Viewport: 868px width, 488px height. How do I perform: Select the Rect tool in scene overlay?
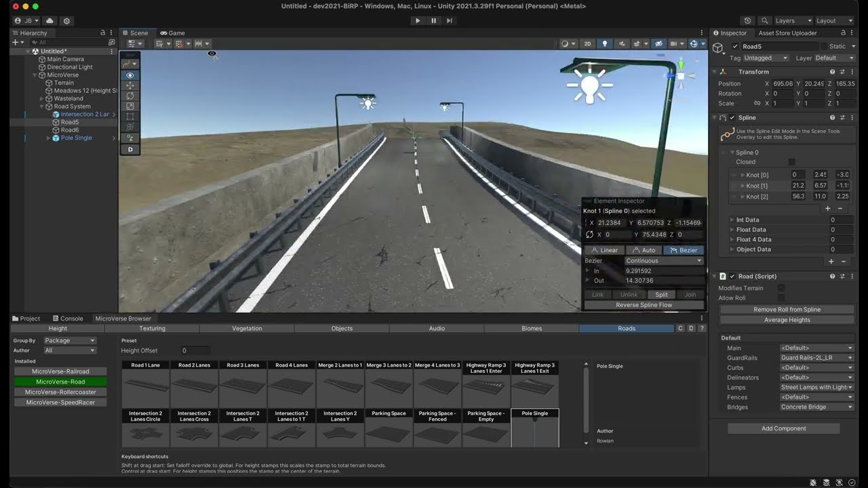click(130, 117)
